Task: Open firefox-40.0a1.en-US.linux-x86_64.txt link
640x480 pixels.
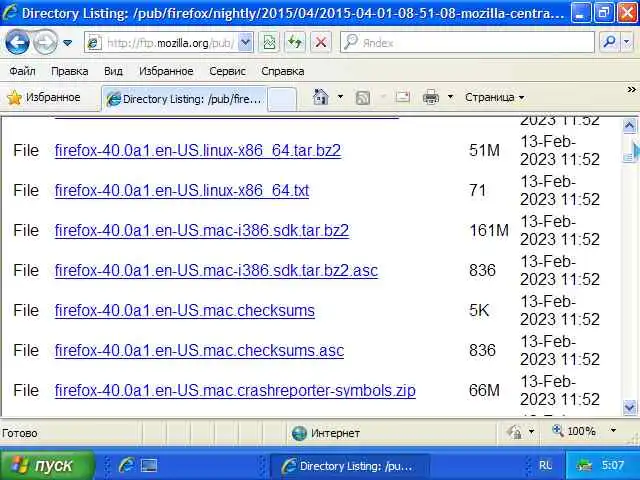Action: coord(182,190)
